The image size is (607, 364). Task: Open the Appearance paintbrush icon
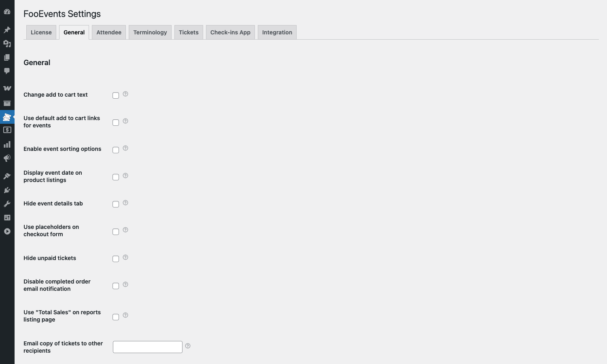click(7, 176)
